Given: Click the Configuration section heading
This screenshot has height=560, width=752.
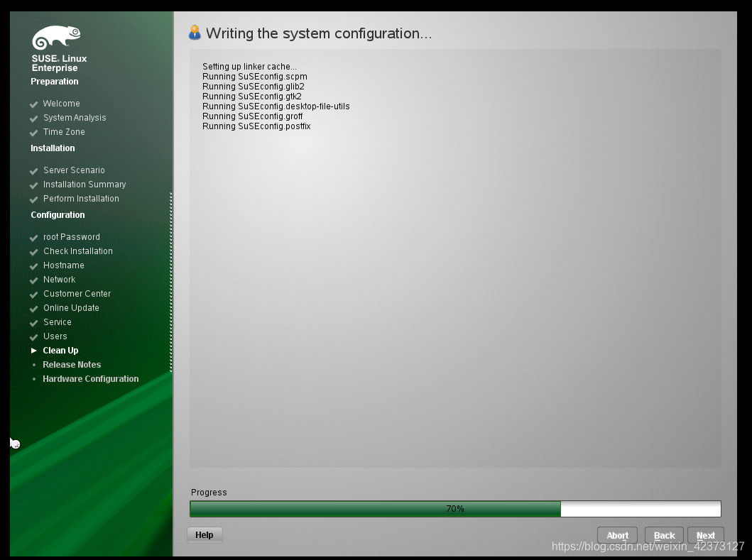Looking at the screenshot, I should point(58,215).
